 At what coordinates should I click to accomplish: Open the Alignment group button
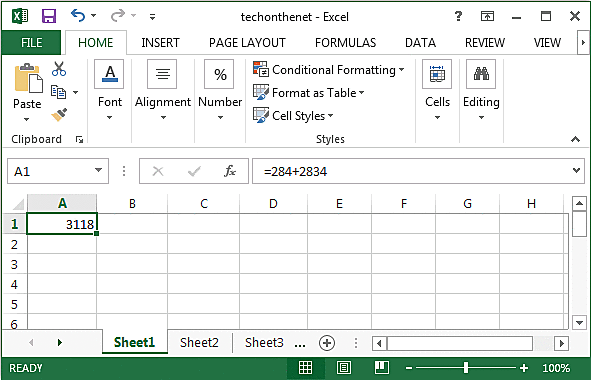[163, 90]
